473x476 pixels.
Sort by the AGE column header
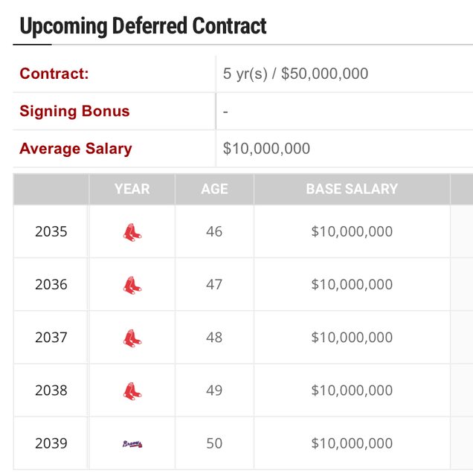(214, 190)
